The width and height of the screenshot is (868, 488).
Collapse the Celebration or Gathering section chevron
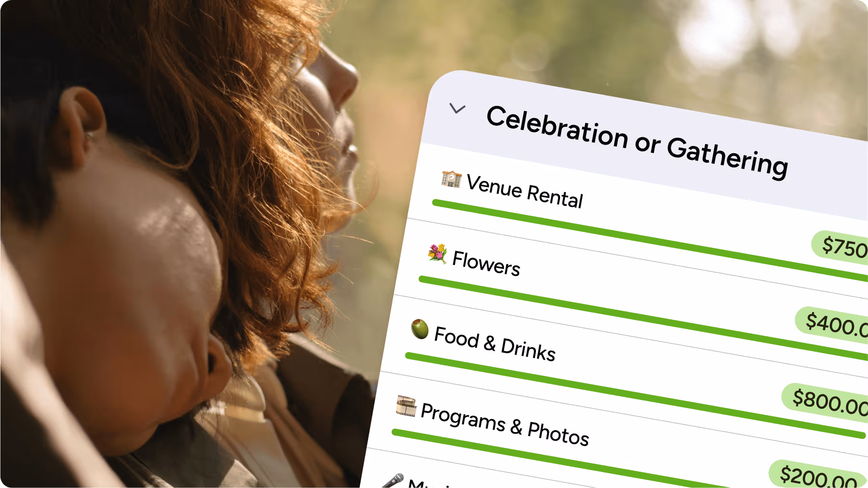pyautogui.click(x=457, y=109)
